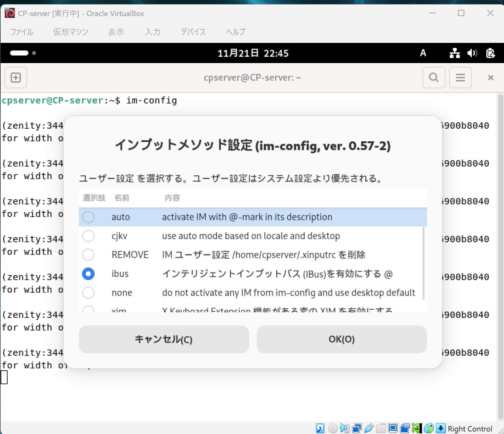504x434 pixels.
Task: Click the network adapters status icon
Action: click(x=357, y=428)
